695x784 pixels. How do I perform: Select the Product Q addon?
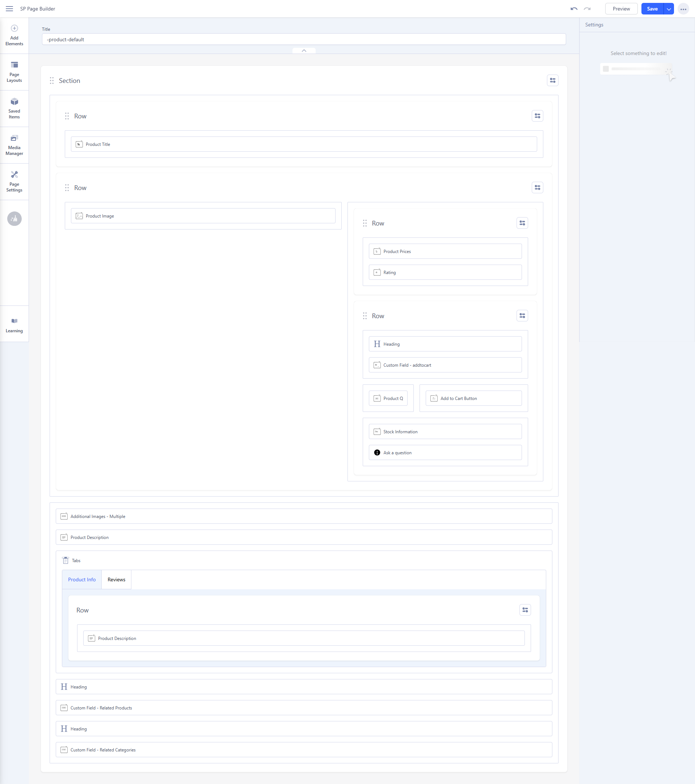click(x=388, y=398)
